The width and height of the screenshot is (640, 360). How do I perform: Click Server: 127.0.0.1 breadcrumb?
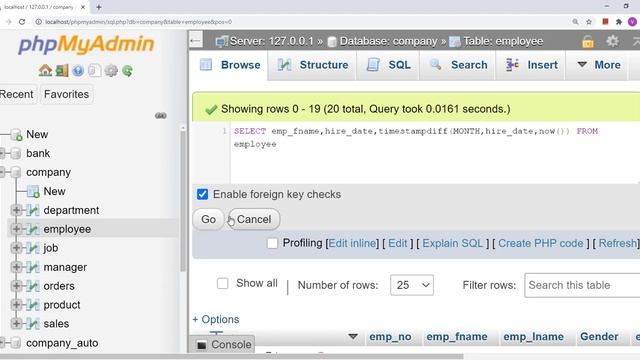click(271, 41)
